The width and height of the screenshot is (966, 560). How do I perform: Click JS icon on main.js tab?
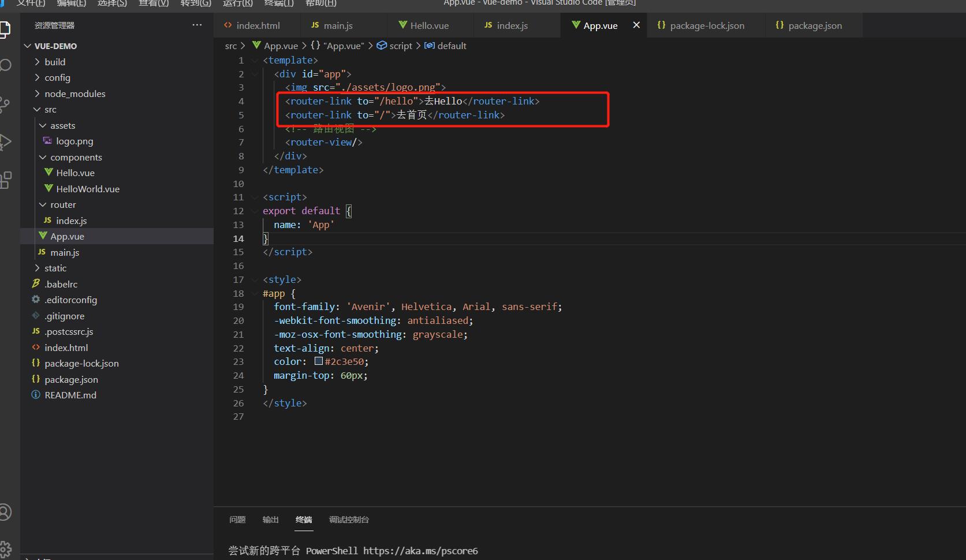pyautogui.click(x=315, y=25)
